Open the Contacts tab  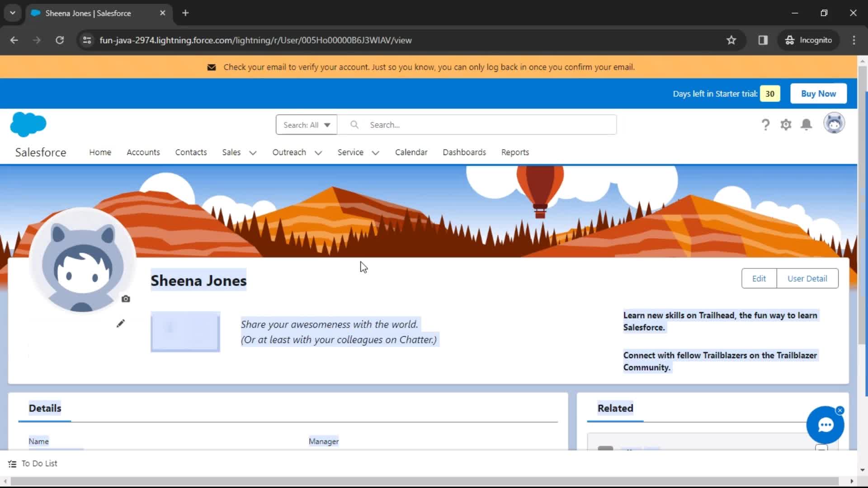pos(191,152)
